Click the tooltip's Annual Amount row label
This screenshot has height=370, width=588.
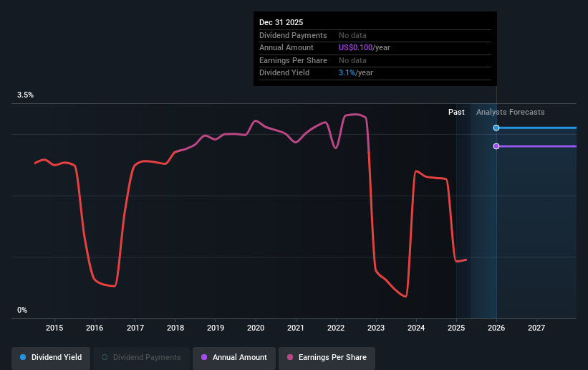[x=286, y=48]
